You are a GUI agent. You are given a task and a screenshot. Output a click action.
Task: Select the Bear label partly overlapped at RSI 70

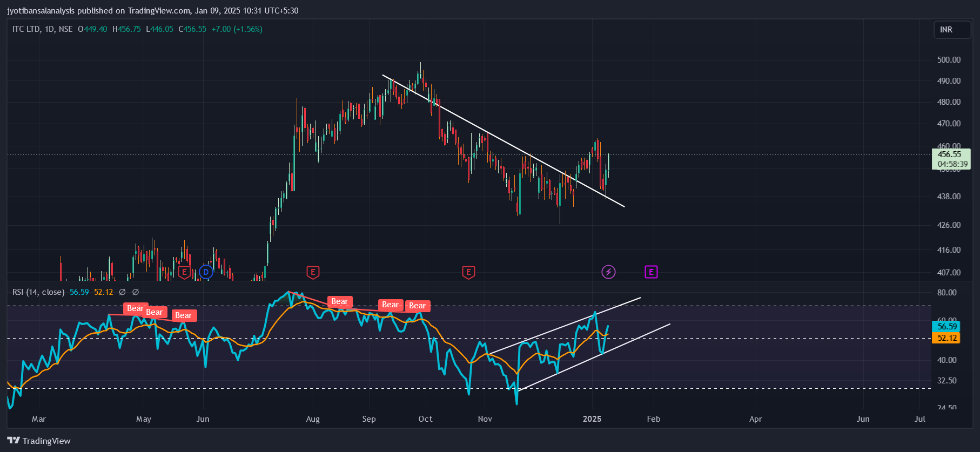pyautogui.click(x=135, y=308)
